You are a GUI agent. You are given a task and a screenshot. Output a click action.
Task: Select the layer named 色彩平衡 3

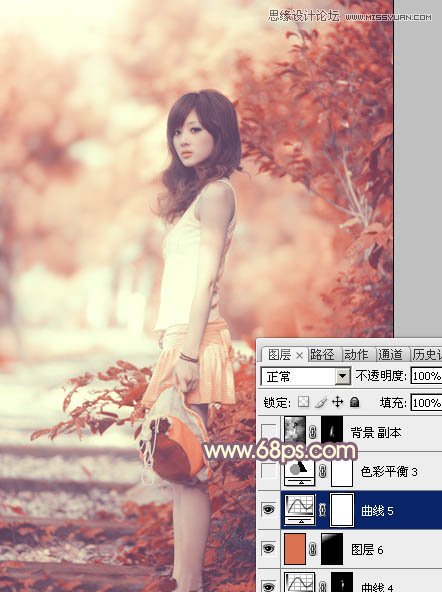[x=389, y=471]
